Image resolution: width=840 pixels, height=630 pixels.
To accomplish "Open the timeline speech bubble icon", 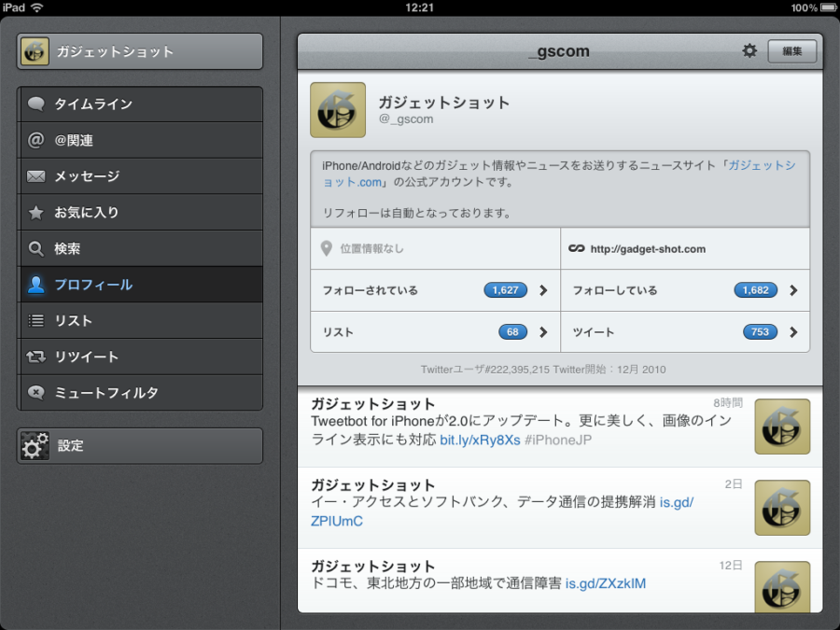I will 35,104.
